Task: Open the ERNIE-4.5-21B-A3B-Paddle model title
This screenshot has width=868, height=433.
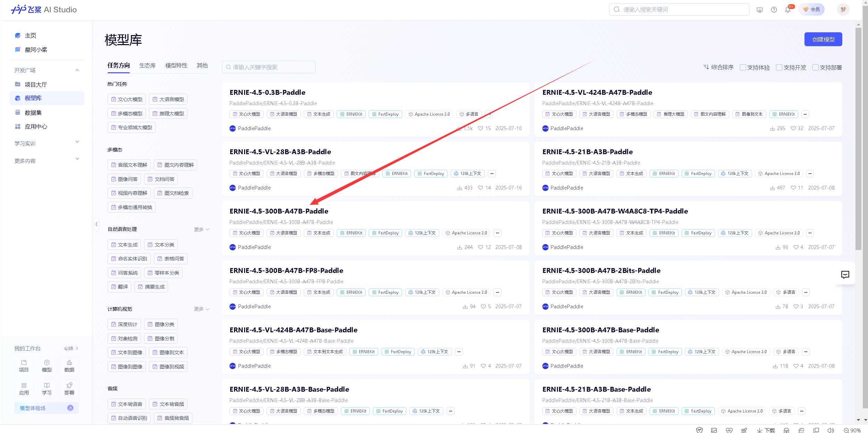Action: click(x=587, y=152)
